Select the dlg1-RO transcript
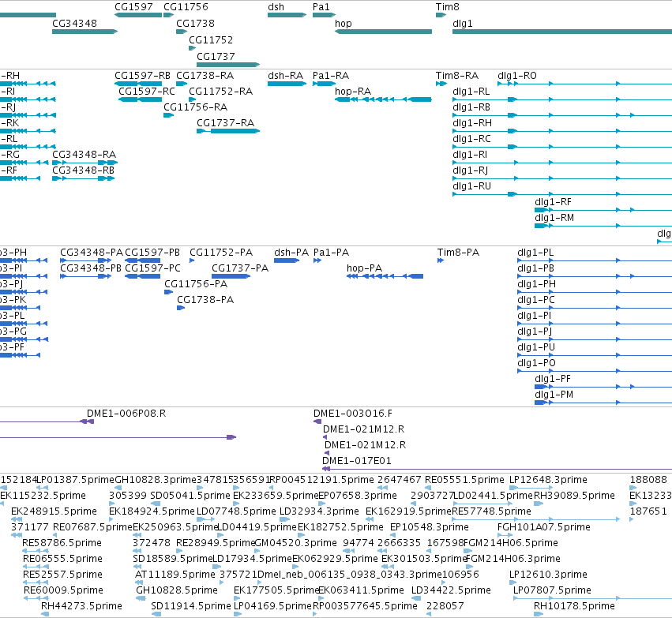This screenshot has height=618, width=672. click(517, 76)
